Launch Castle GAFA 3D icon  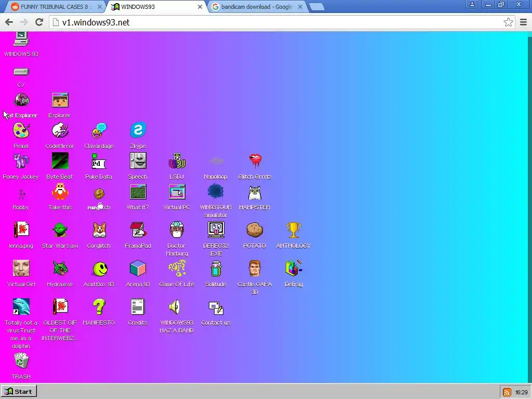(x=255, y=269)
